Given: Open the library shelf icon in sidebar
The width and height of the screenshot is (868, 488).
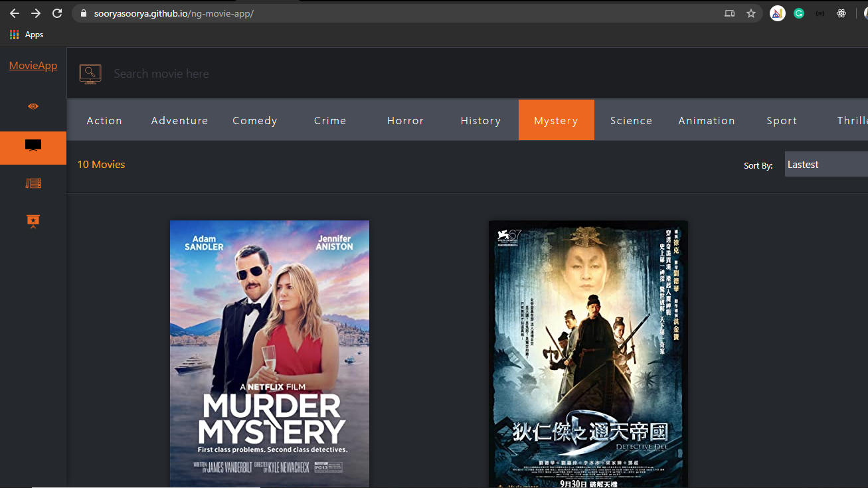Looking at the screenshot, I should tap(33, 183).
